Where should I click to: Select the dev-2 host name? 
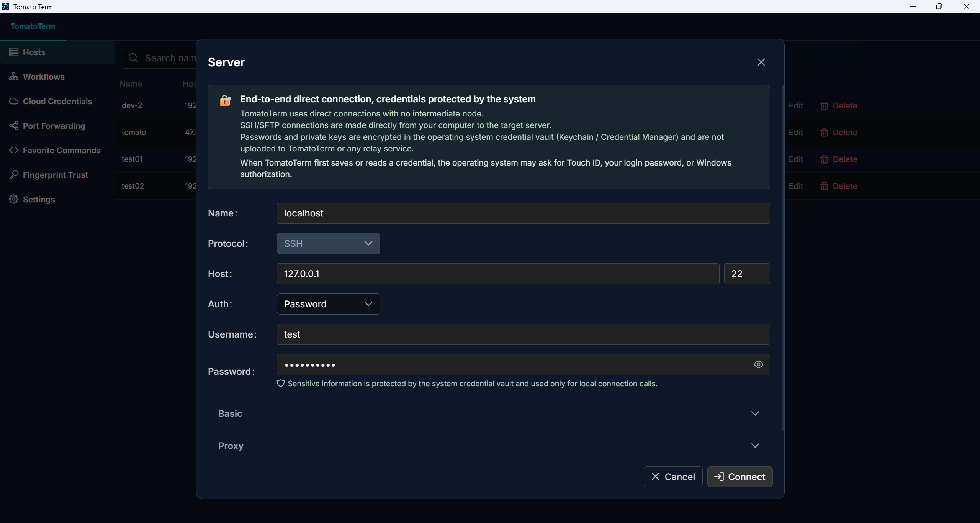(132, 105)
